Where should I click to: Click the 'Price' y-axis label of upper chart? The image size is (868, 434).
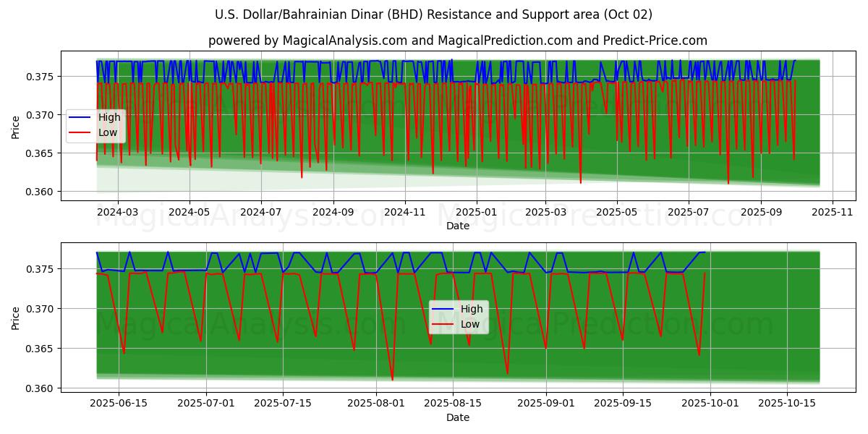tap(16, 127)
